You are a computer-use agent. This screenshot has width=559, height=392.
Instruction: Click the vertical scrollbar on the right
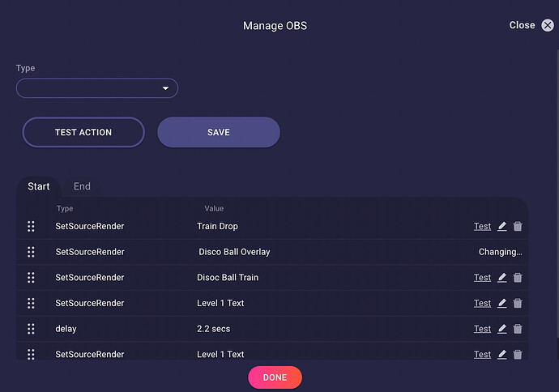(x=557, y=193)
